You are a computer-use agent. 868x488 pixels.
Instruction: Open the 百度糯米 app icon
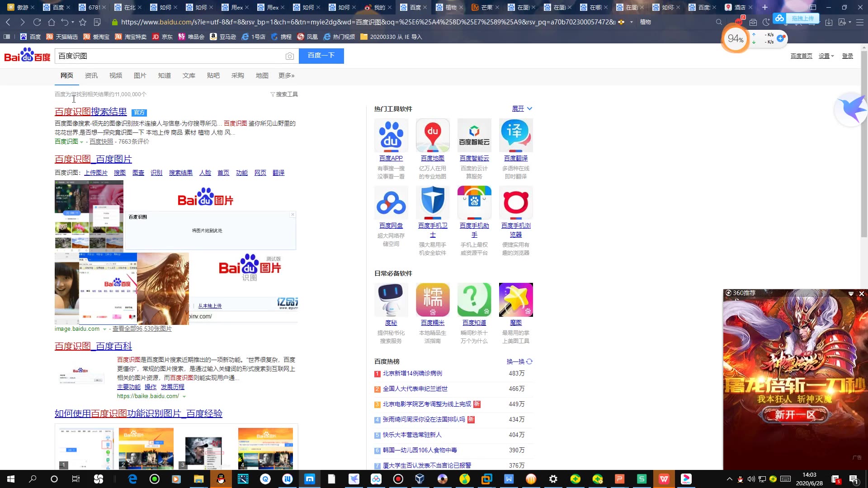tap(433, 300)
